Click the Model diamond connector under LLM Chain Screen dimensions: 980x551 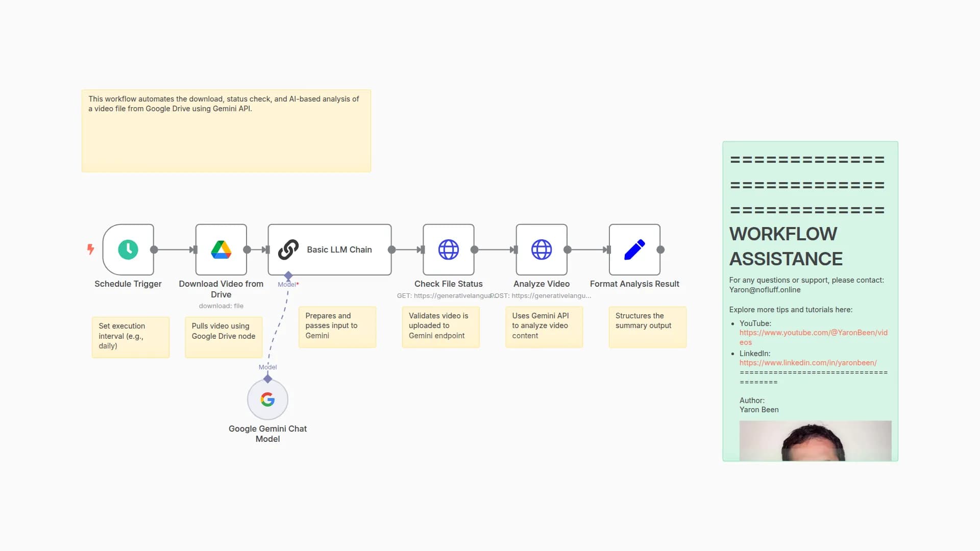click(x=288, y=275)
